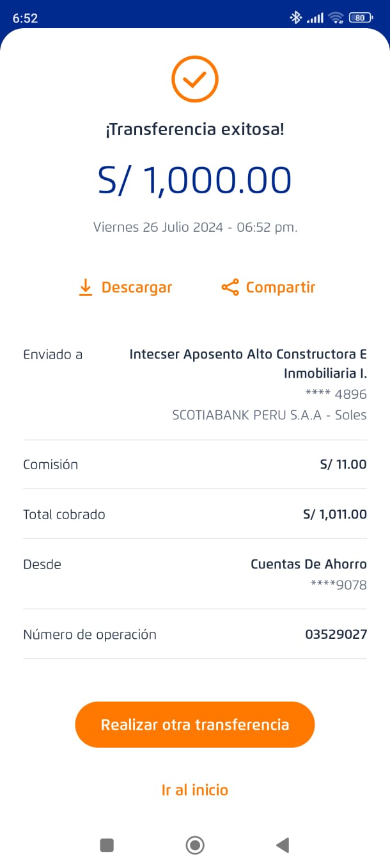390x868 pixels.
Task: Select the recipient name Intecser Aposento Alto
Action: [x=248, y=363]
